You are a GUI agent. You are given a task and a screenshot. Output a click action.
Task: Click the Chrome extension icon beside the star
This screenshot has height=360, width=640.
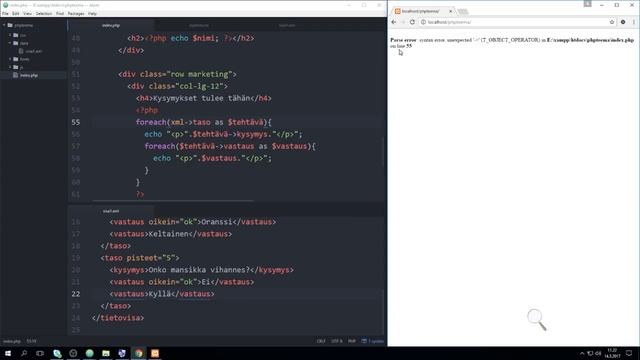(623, 22)
